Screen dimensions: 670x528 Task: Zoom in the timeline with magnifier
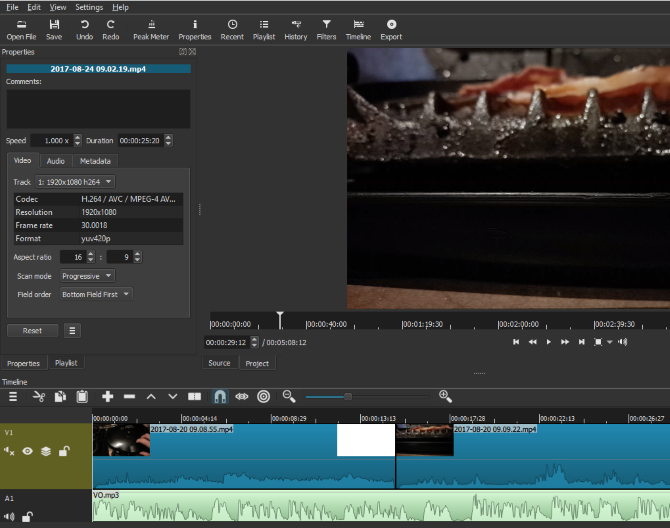tap(445, 397)
